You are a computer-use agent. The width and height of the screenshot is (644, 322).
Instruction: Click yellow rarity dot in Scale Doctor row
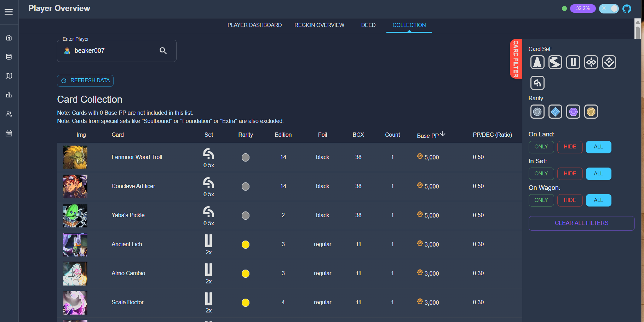click(x=246, y=303)
